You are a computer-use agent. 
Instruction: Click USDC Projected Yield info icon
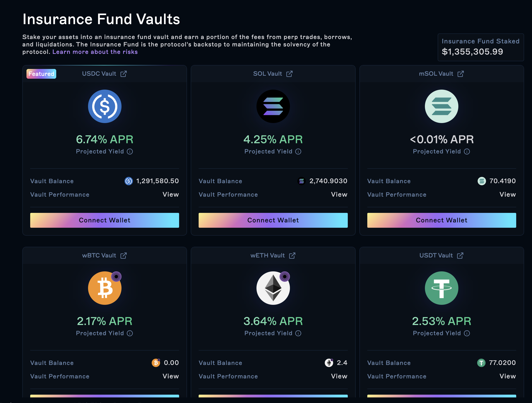[130, 151]
